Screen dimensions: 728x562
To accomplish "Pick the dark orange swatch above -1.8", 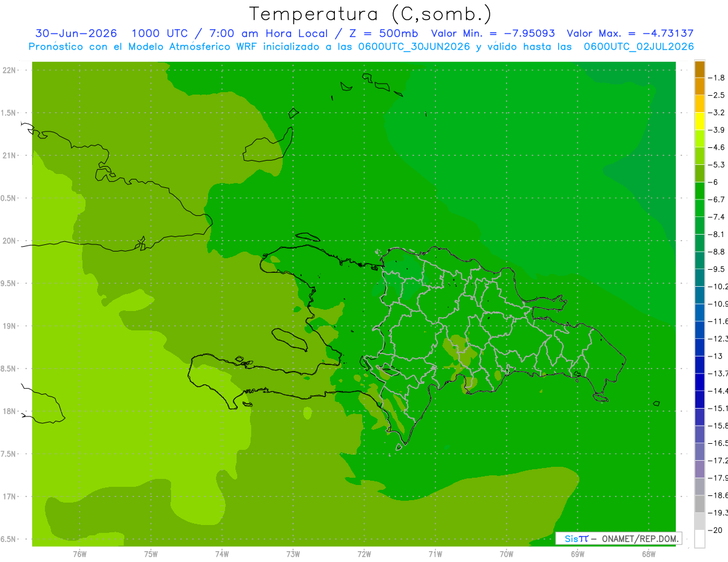I will click(699, 69).
